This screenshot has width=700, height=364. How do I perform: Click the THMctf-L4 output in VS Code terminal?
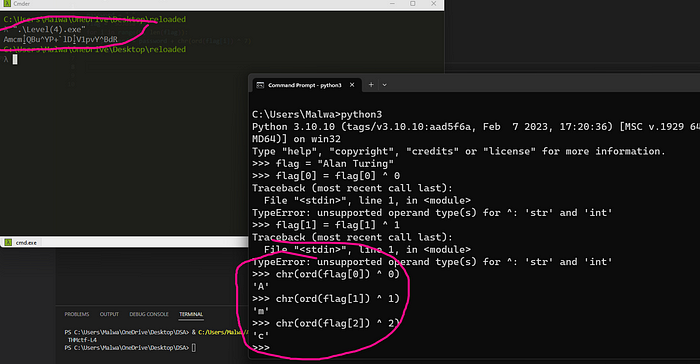82,340
